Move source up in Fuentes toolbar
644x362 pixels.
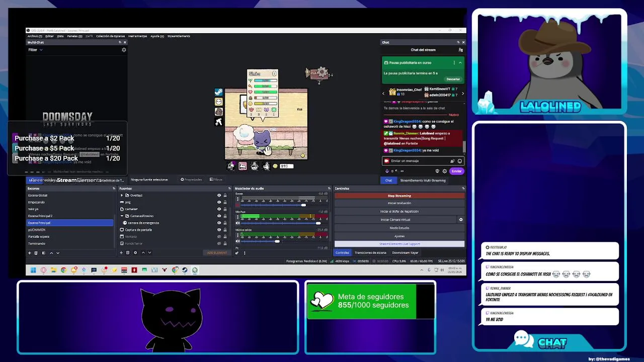coord(143,253)
